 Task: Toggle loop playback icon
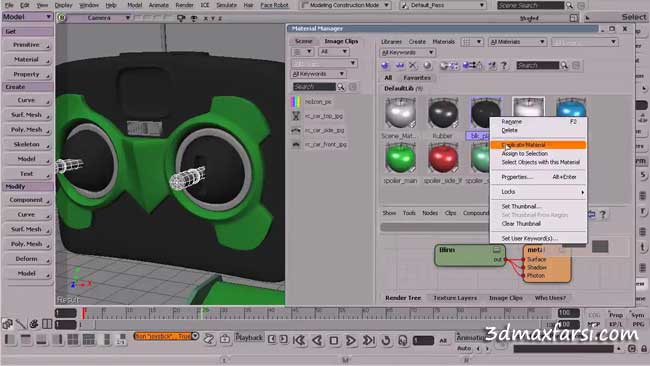386,340
